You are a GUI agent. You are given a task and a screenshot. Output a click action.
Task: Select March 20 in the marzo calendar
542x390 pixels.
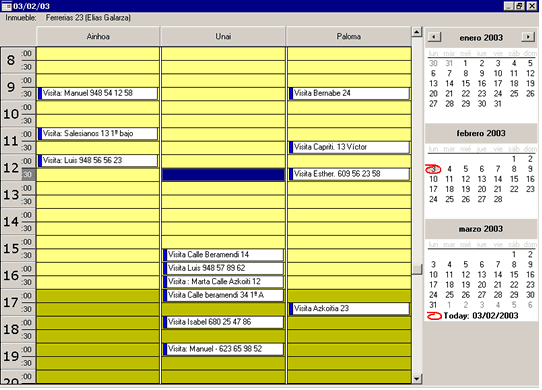point(482,285)
